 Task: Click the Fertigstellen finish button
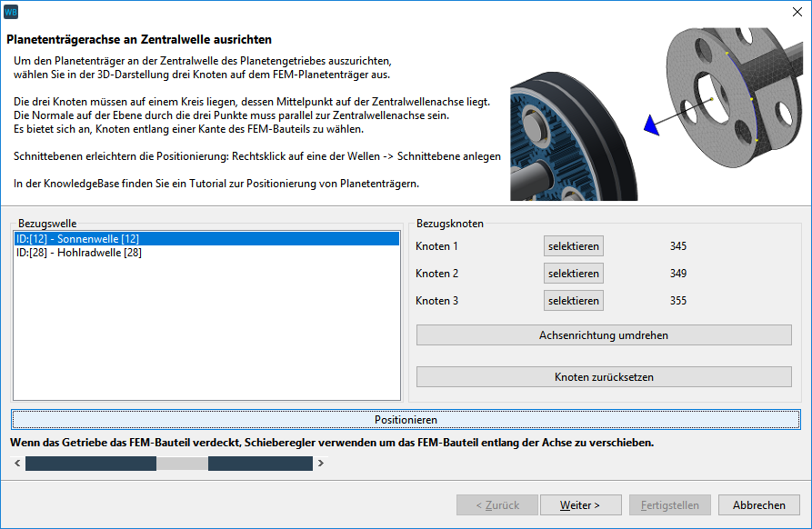coord(669,505)
